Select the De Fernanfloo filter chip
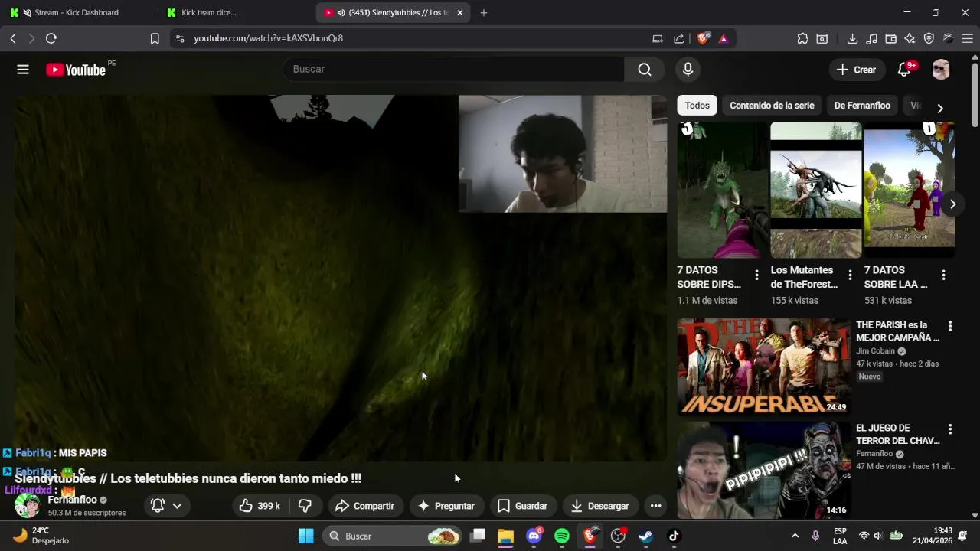Viewport: 980px width, 551px height. tap(862, 106)
